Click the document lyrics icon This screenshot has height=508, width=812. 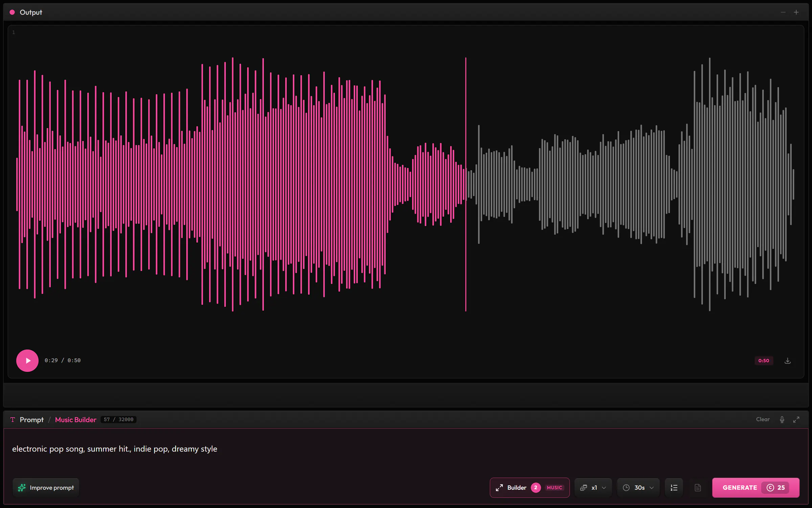(x=698, y=487)
